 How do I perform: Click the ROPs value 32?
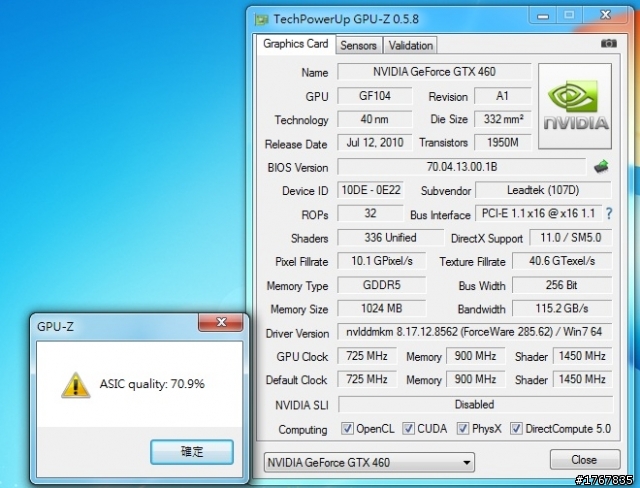[x=371, y=213]
